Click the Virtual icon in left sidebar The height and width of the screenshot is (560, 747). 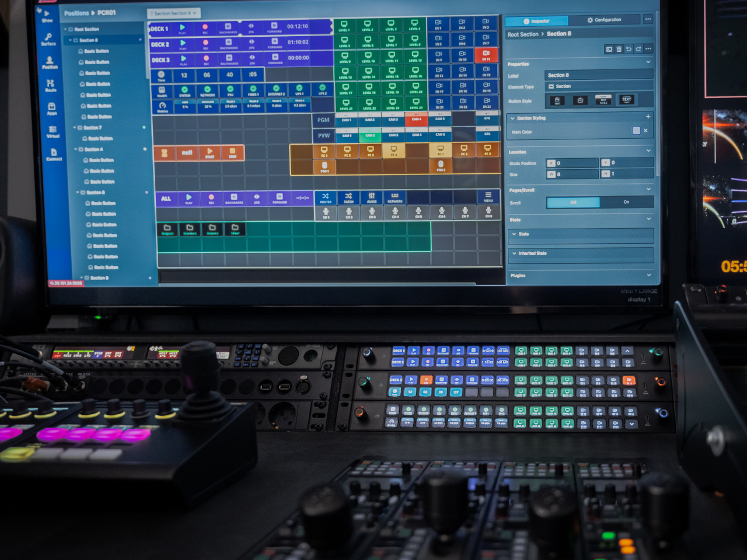coord(53,131)
